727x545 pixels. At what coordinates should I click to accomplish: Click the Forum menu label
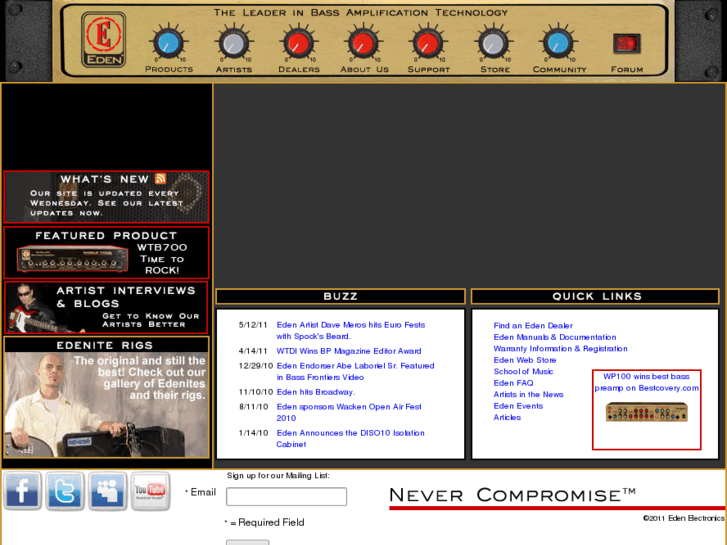pyautogui.click(x=627, y=69)
